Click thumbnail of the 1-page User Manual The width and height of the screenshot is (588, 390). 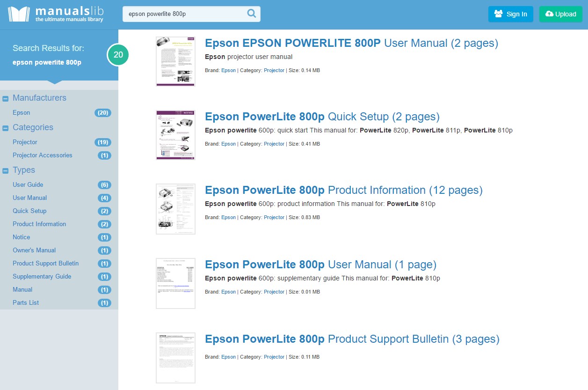[x=175, y=283]
